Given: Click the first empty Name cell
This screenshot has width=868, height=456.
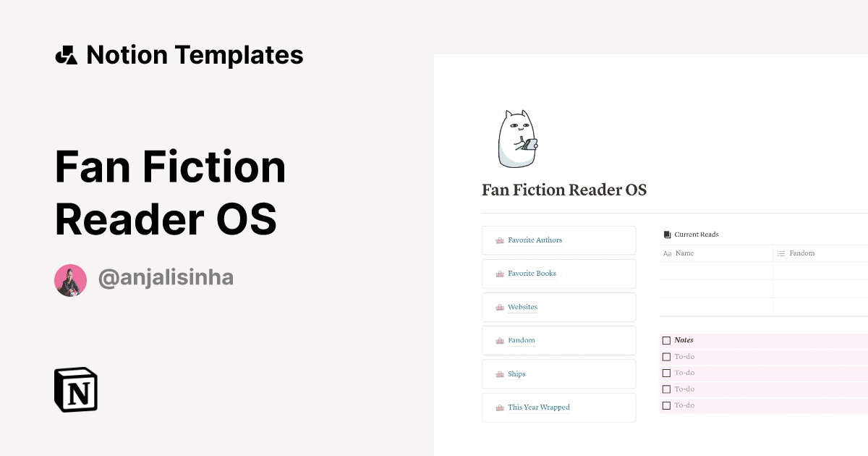Looking at the screenshot, I should (716, 271).
